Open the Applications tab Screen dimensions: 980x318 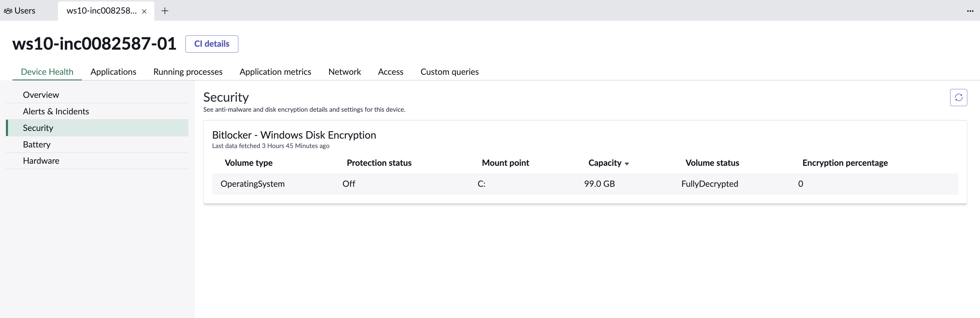[113, 72]
